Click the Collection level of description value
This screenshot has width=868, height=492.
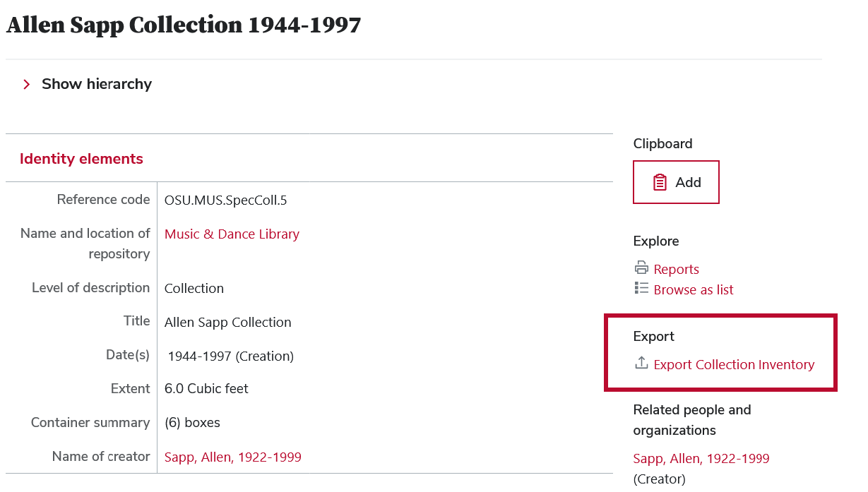[x=194, y=288]
